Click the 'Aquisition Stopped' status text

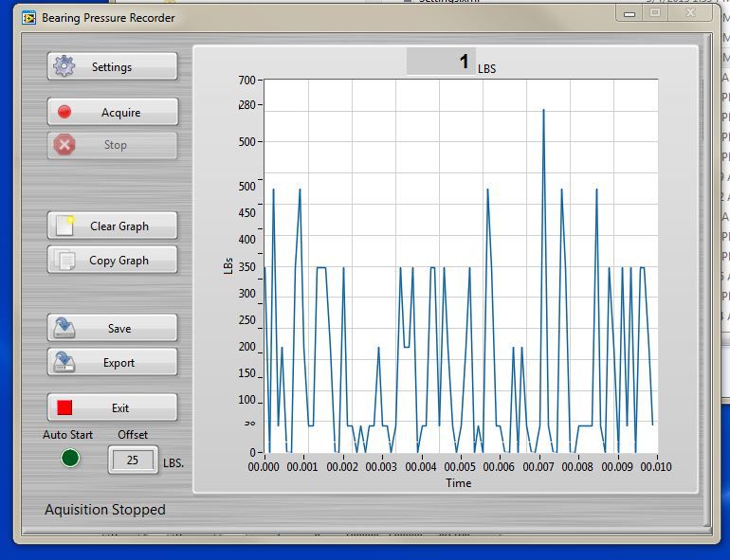point(105,509)
